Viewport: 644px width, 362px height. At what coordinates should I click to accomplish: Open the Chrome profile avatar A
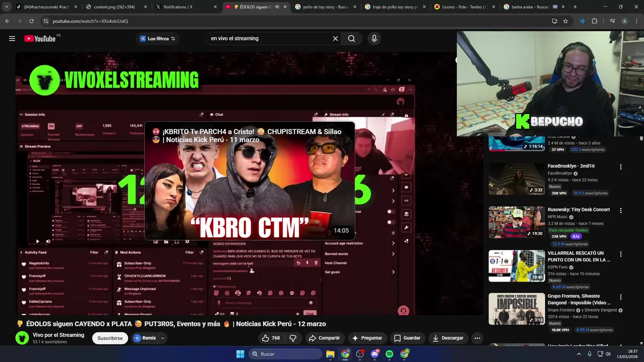click(624, 21)
